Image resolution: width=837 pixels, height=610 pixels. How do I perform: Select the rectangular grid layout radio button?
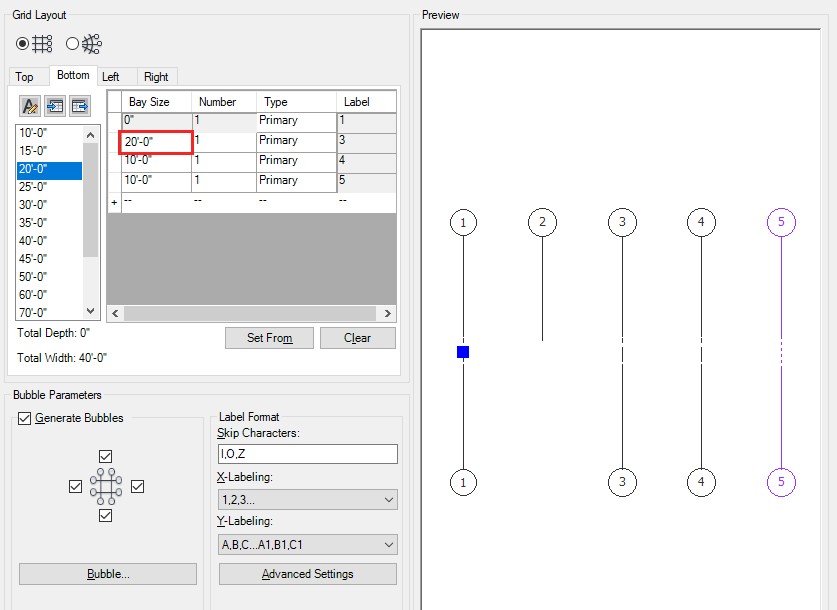pyautogui.click(x=22, y=43)
